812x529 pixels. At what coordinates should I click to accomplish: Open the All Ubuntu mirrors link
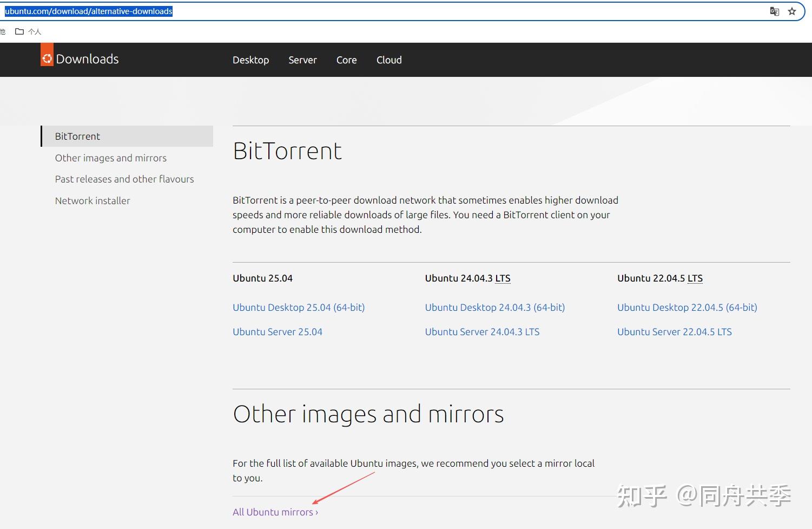[275, 512]
